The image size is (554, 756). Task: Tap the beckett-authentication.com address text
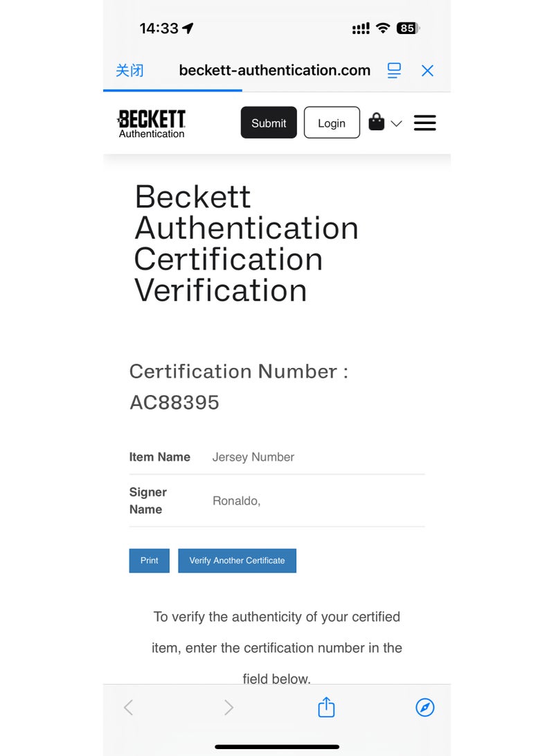[274, 71]
